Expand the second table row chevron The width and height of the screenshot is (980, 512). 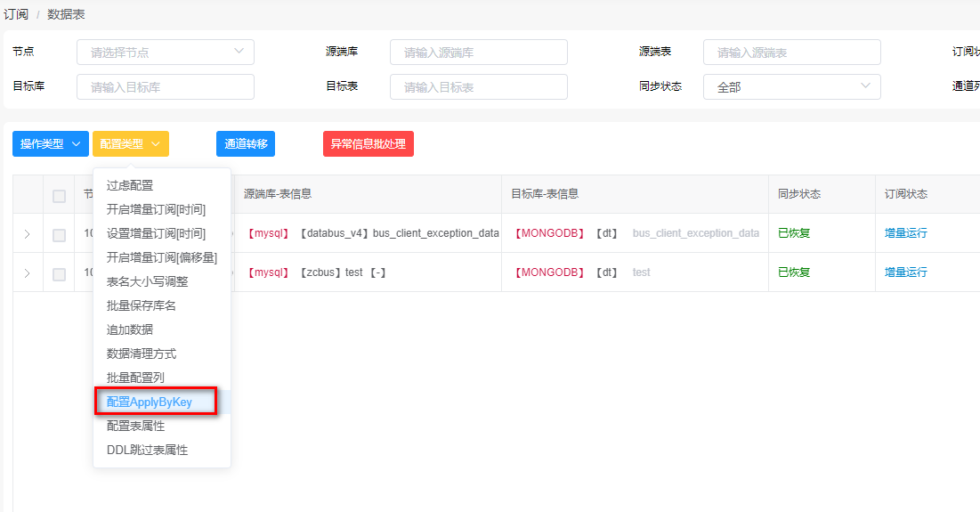coord(27,273)
